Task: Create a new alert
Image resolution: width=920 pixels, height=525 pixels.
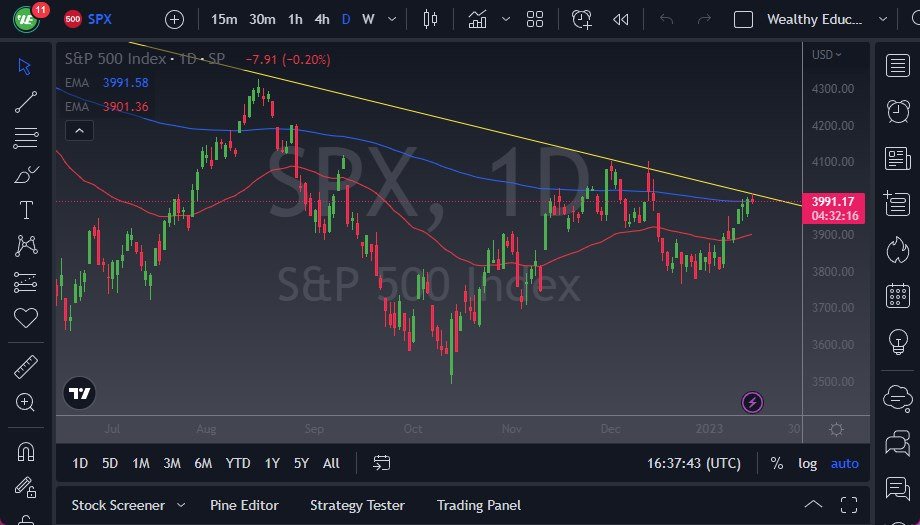Action: coord(581,19)
